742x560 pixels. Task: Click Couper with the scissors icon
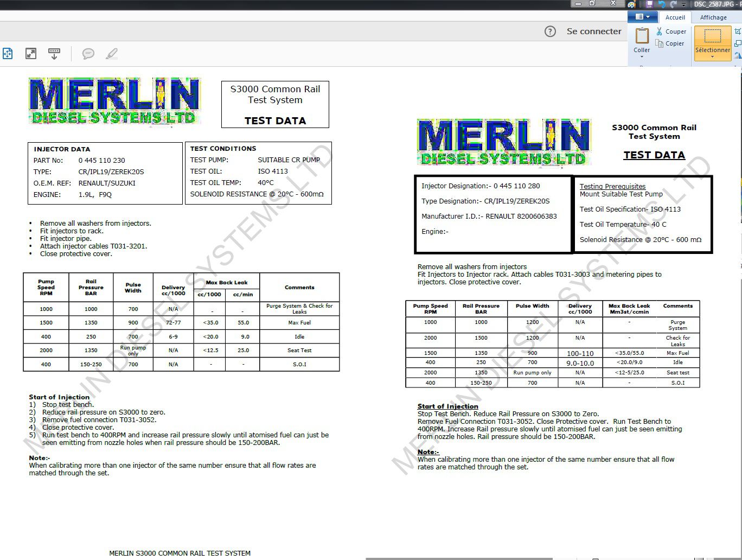click(670, 31)
